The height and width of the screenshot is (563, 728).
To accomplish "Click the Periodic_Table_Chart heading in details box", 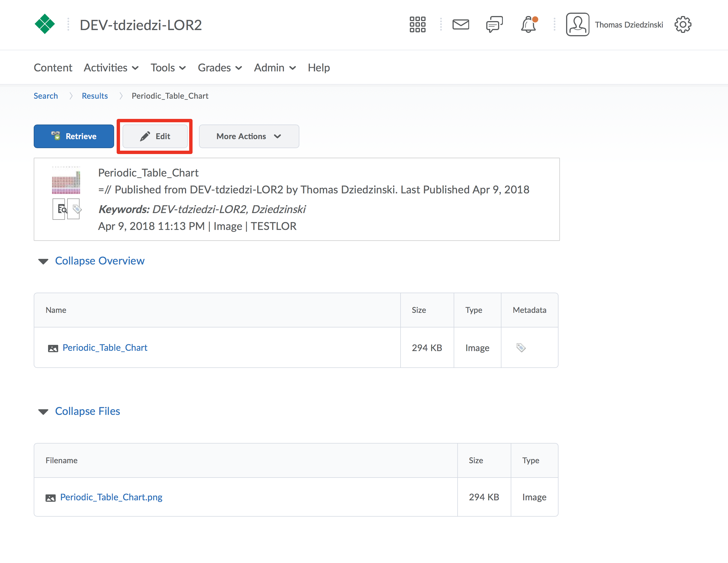I will [148, 173].
